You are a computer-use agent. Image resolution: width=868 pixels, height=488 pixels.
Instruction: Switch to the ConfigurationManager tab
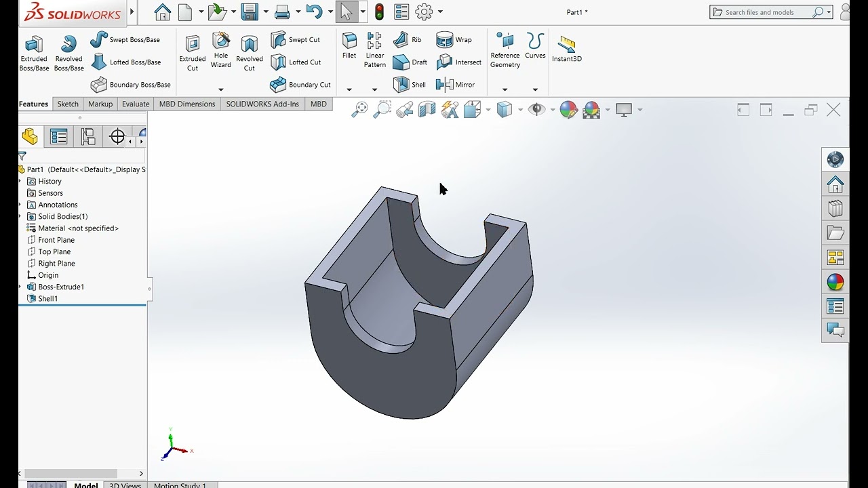88,137
